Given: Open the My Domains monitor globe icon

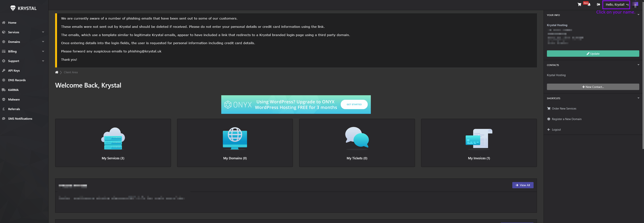Looking at the screenshot, I should pos(235,139).
